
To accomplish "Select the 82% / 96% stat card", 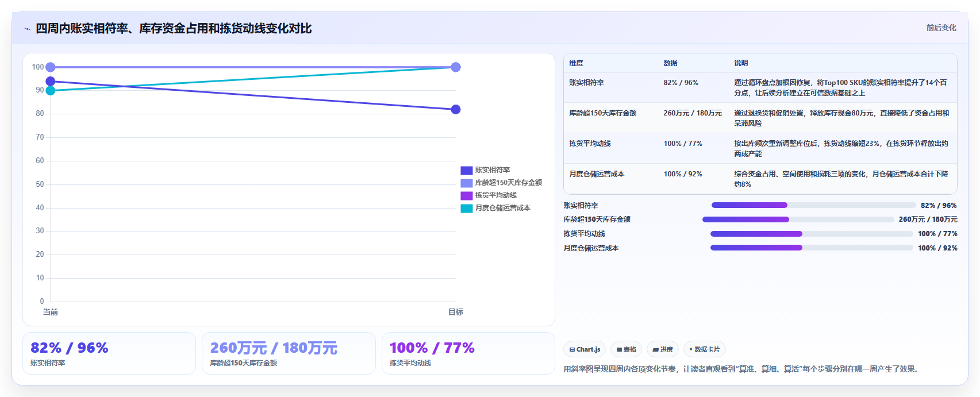I will click(109, 353).
